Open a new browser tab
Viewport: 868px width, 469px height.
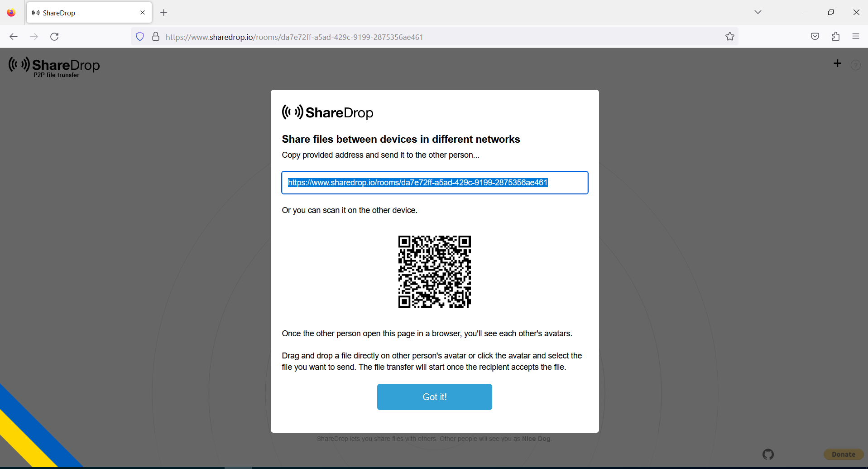pyautogui.click(x=163, y=12)
